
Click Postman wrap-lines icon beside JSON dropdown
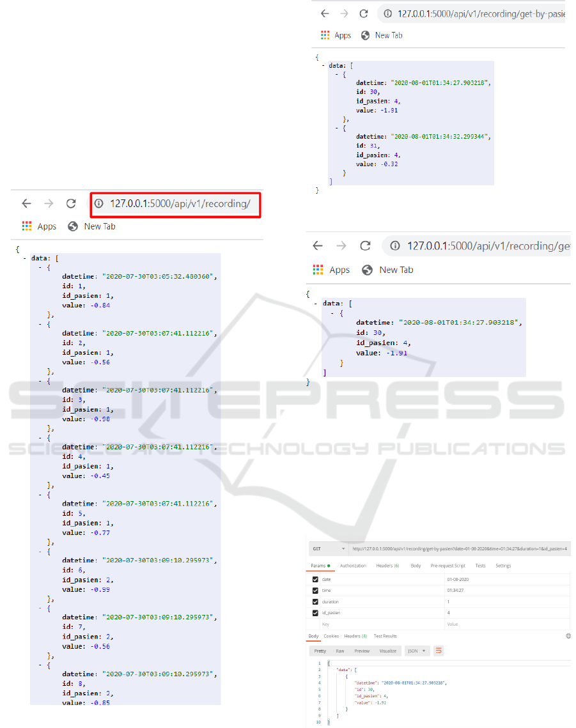pos(439,651)
